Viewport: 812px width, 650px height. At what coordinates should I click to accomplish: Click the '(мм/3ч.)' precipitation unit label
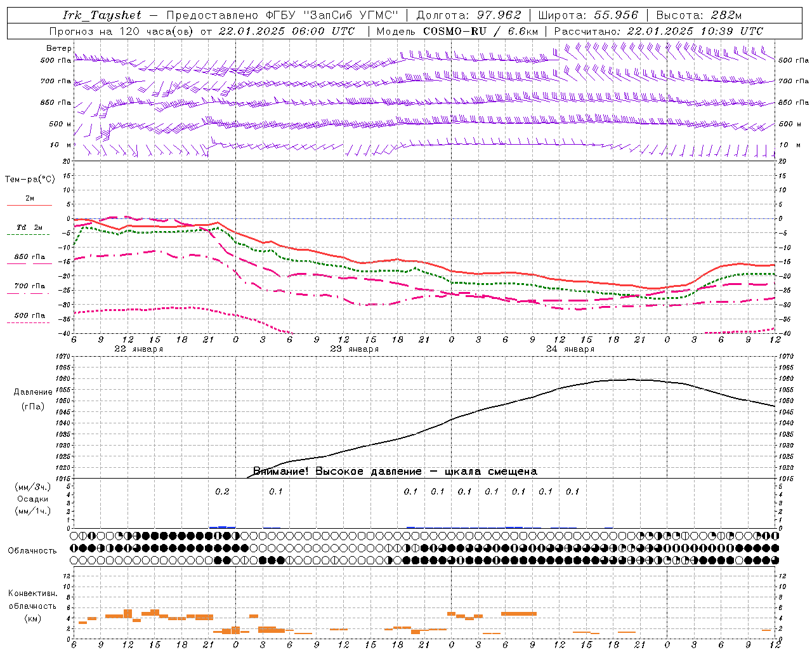click(33, 487)
